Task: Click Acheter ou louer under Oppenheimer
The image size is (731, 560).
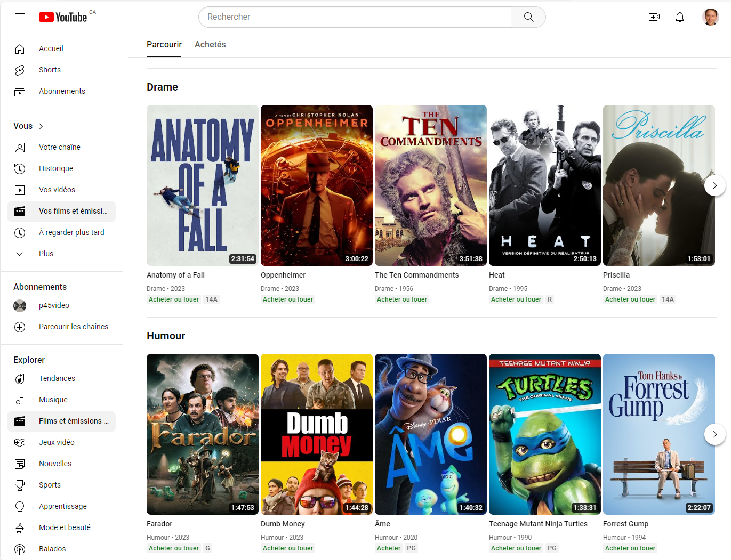Action: (288, 299)
